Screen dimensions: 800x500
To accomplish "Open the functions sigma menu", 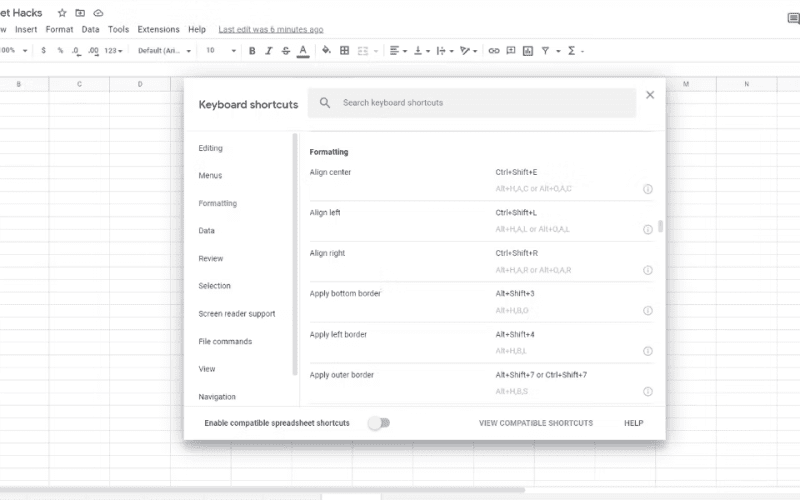I will click(x=575, y=51).
